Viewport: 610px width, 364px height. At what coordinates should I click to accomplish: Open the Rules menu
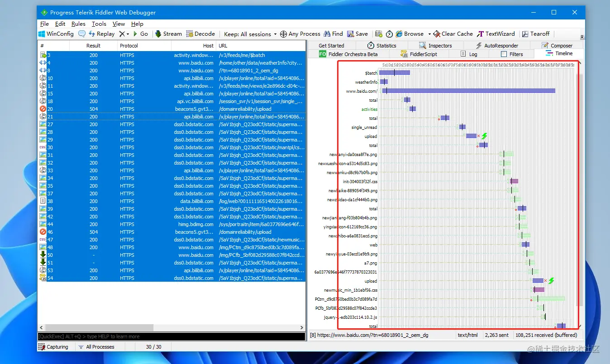coord(78,24)
